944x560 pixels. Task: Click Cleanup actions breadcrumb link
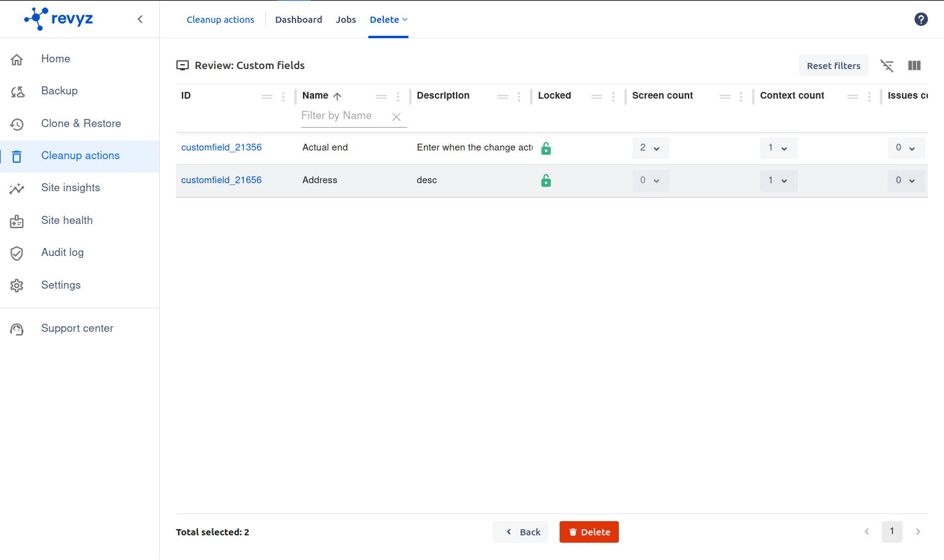tap(220, 20)
